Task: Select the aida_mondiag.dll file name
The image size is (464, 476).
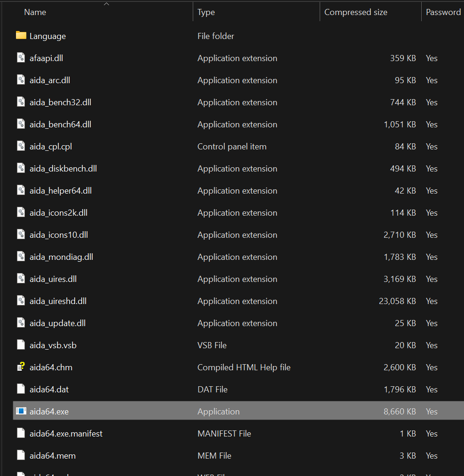Action: coord(61,257)
